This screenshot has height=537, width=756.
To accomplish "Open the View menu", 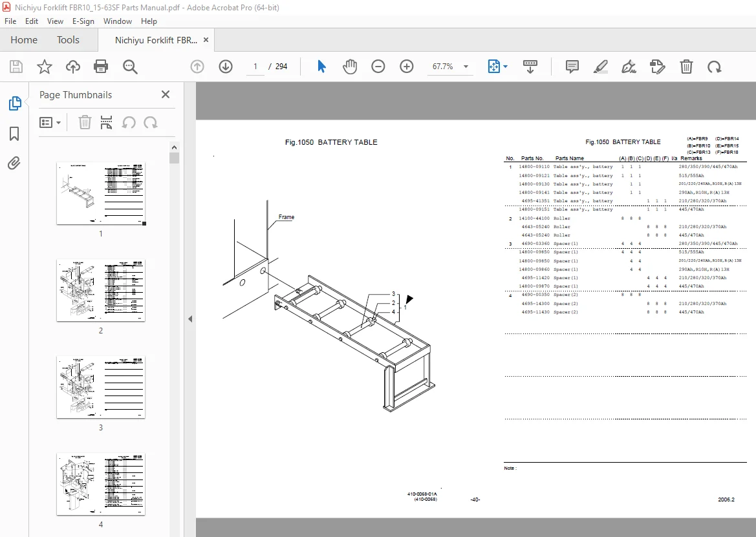I will (55, 21).
